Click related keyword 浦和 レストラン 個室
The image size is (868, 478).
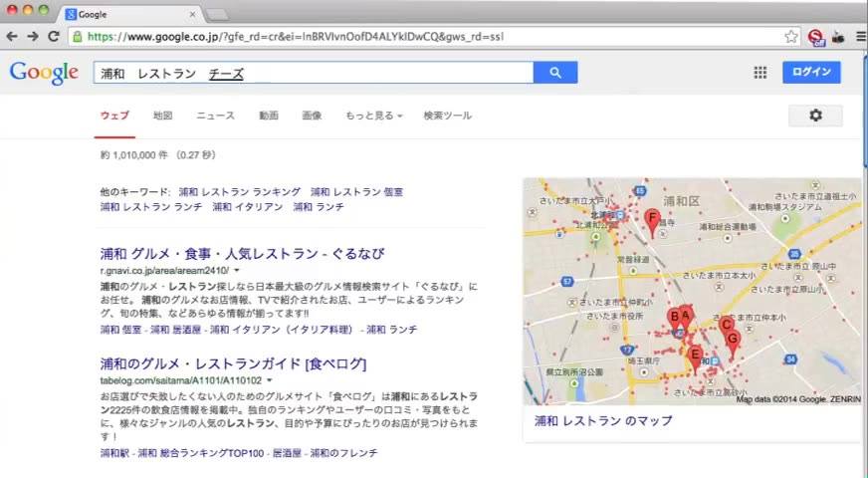[x=356, y=191]
